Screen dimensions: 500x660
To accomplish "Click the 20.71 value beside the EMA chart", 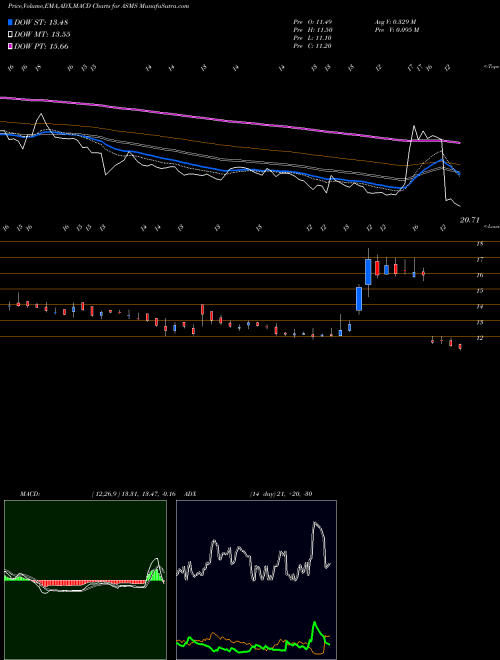I will pyautogui.click(x=470, y=219).
